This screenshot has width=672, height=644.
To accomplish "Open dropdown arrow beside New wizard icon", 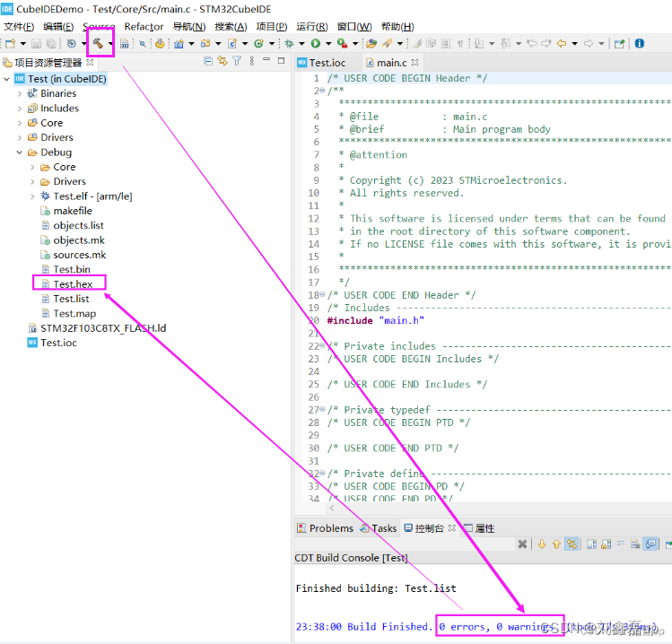I will [x=23, y=43].
